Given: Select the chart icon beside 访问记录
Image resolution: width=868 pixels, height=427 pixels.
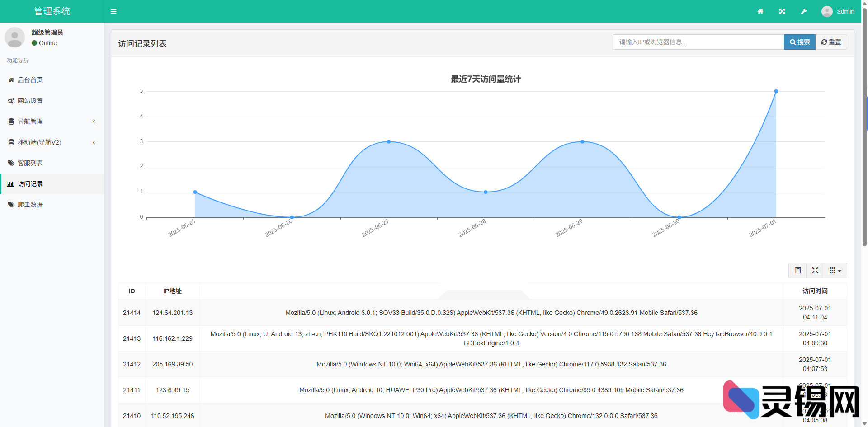Looking at the screenshot, I should click(x=10, y=184).
